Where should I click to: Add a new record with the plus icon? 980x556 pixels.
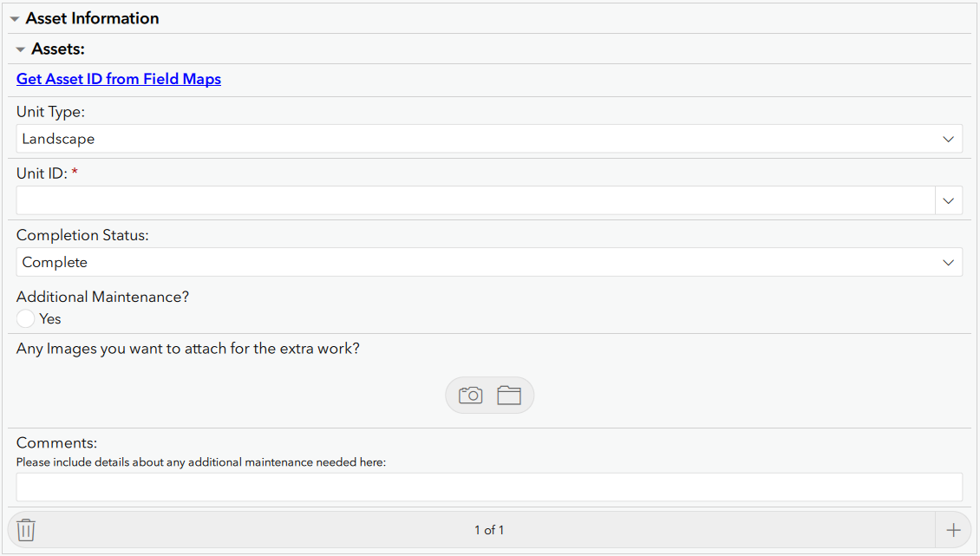954,529
